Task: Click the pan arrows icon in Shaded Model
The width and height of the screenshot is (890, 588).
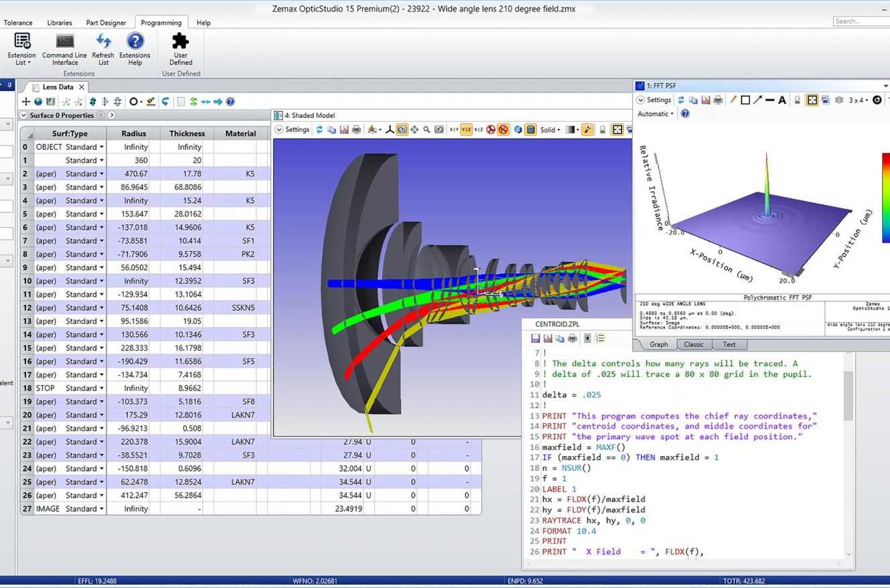Action: pyautogui.click(x=415, y=130)
